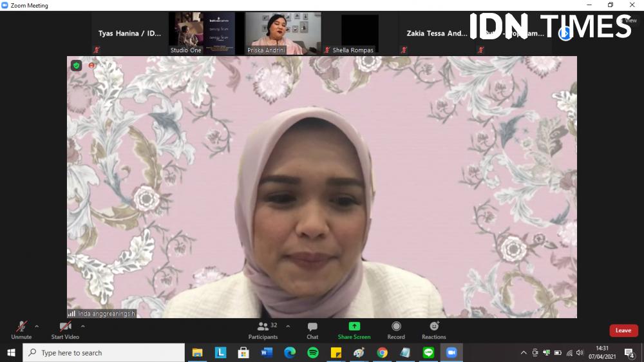Screen dimensions: 644x362
Task: Open the notepad-style app in taskbar
Action: pyautogui.click(x=405, y=352)
